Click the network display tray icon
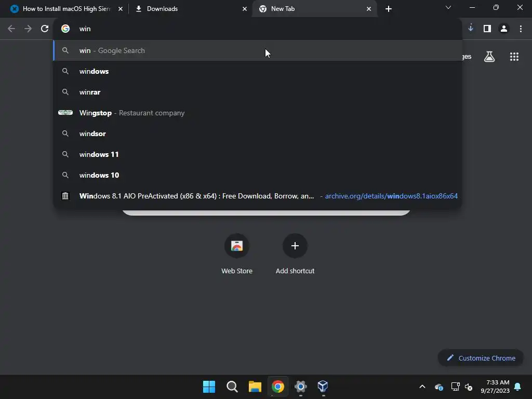Image resolution: width=532 pixels, height=399 pixels. [x=455, y=387]
